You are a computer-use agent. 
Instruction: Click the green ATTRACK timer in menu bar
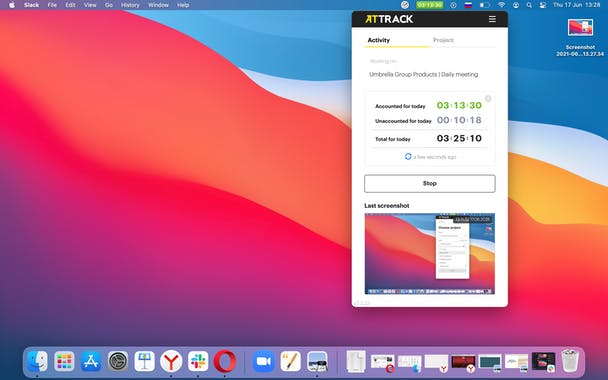pyautogui.click(x=429, y=5)
